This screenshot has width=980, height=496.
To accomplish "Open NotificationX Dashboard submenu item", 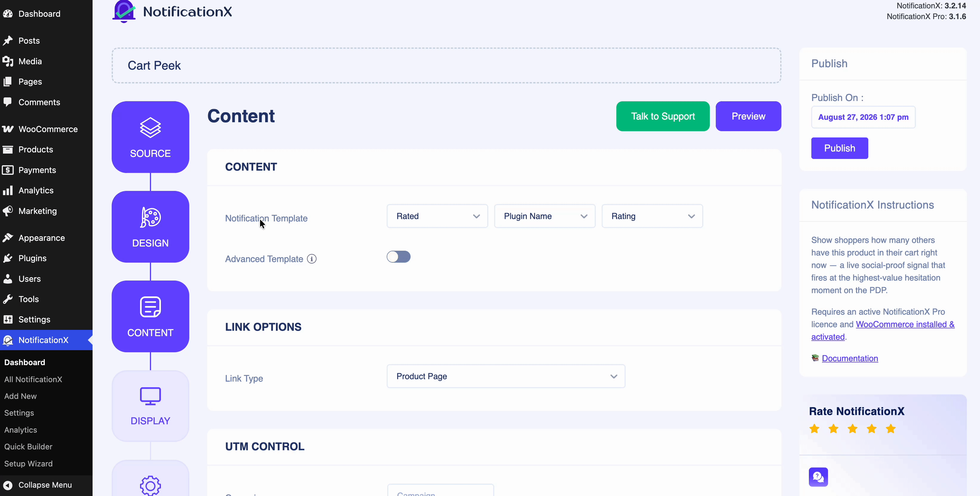I will (25, 362).
